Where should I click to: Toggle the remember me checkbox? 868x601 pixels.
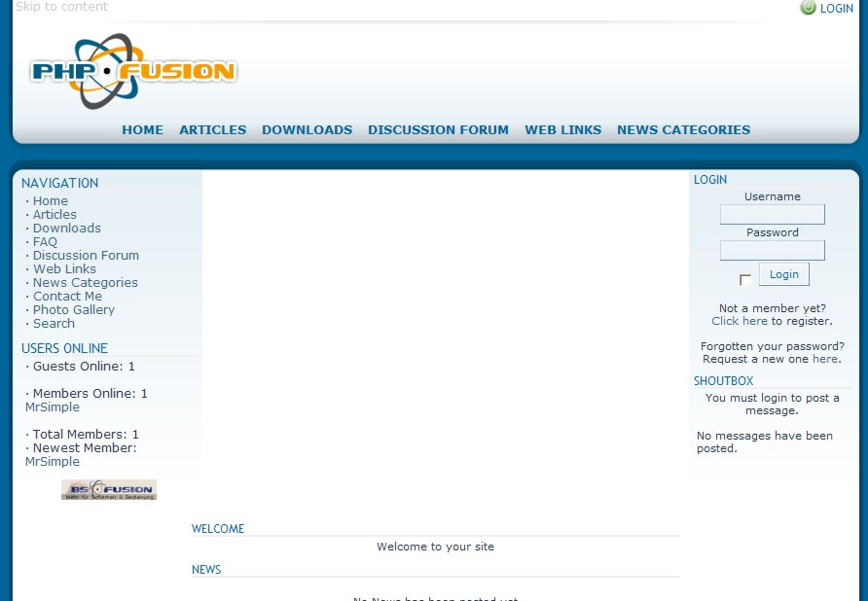tap(745, 280)
